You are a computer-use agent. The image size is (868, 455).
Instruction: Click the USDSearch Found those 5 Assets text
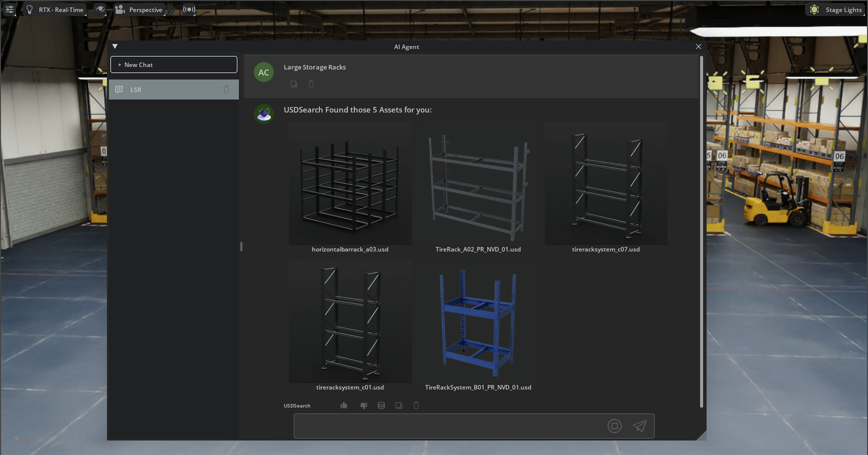358,110
